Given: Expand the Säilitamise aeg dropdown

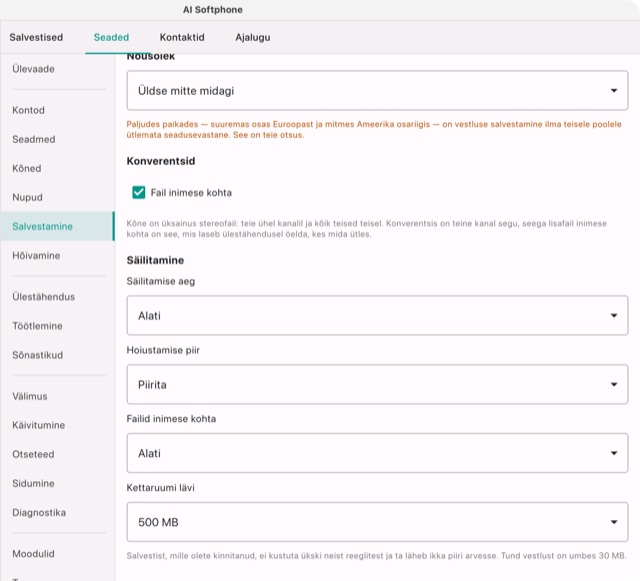Looking at the screenshot, I should [377, 315].
